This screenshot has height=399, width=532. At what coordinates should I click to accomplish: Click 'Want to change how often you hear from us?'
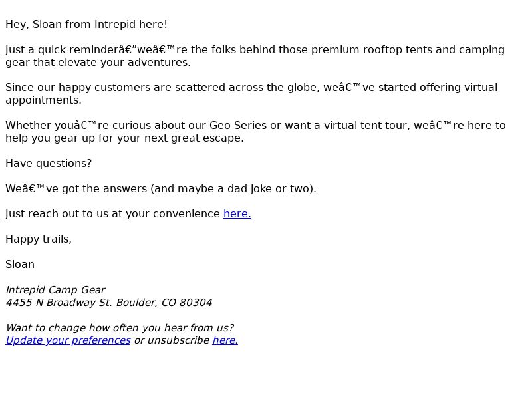point(120,328)
